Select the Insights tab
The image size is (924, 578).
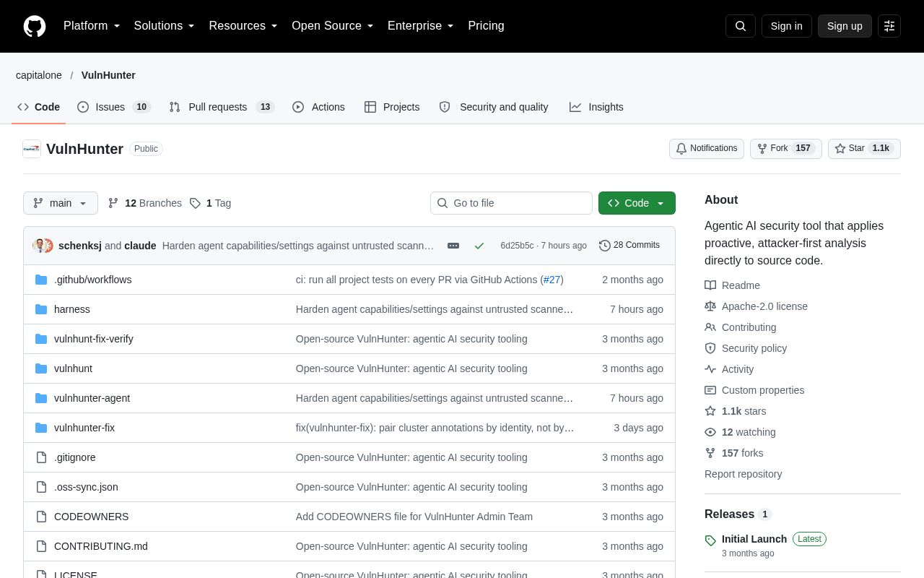click(596, 107)
